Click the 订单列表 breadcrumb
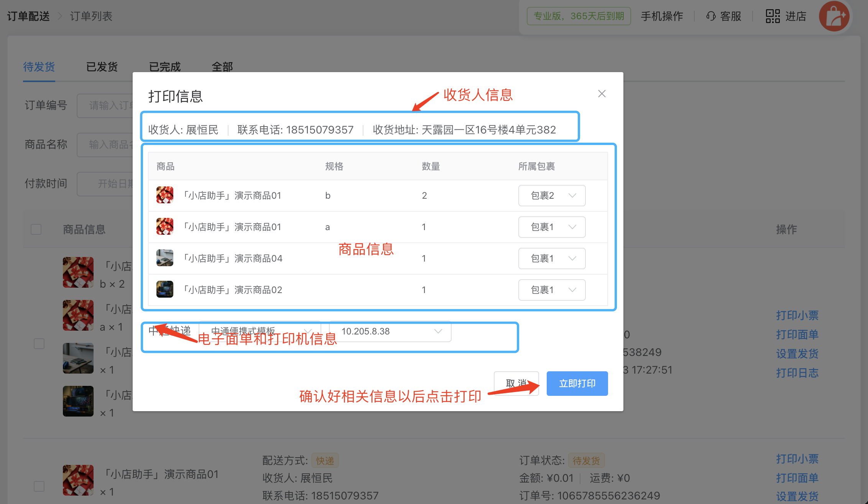 click(x=91, y=16)
